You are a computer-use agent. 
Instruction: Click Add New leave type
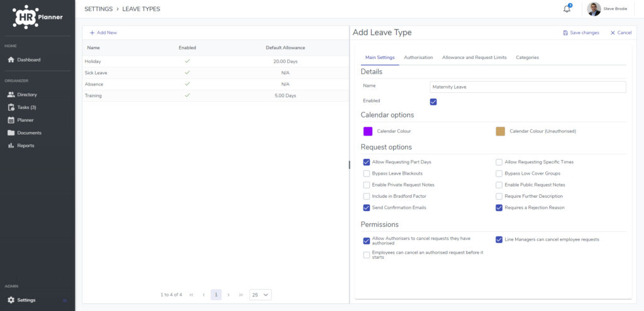pos(104,33)
